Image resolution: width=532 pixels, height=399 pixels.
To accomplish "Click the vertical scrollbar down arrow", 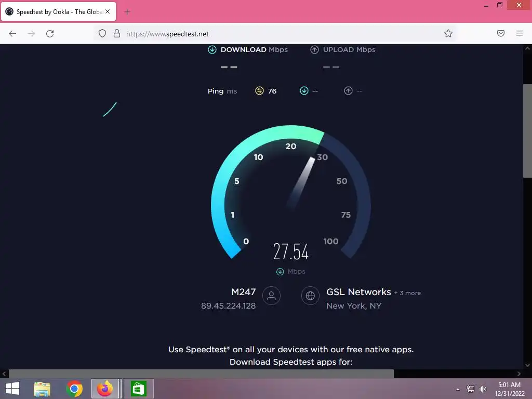I will coord(527,365).
